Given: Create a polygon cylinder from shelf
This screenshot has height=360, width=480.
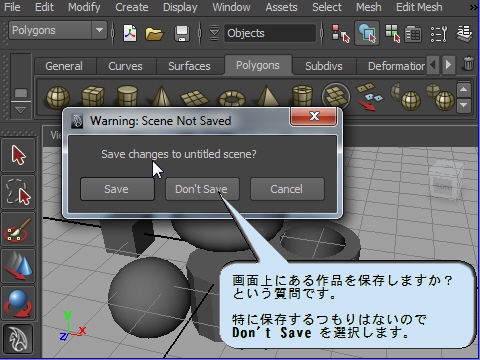Looking at the screenshot, I should 127,96.
